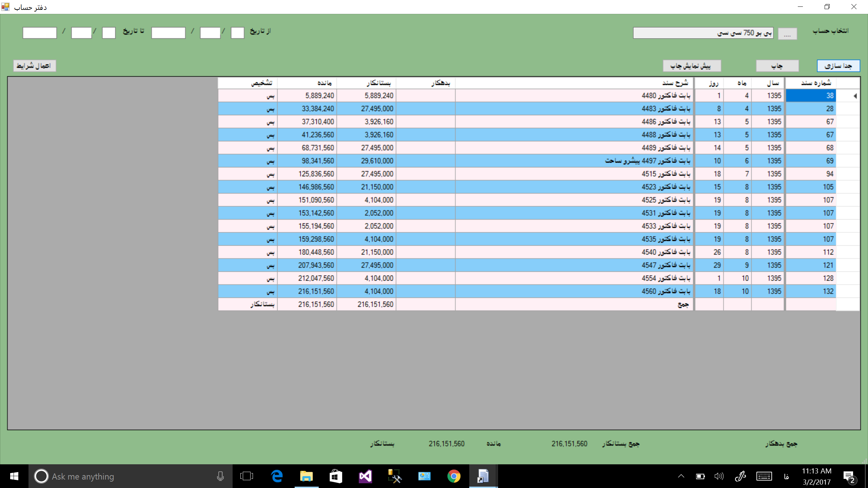The height and width of the screenshot is (488, 868).
Task: Open Google Chrome from the taskbar
Action: pos(454,476)
